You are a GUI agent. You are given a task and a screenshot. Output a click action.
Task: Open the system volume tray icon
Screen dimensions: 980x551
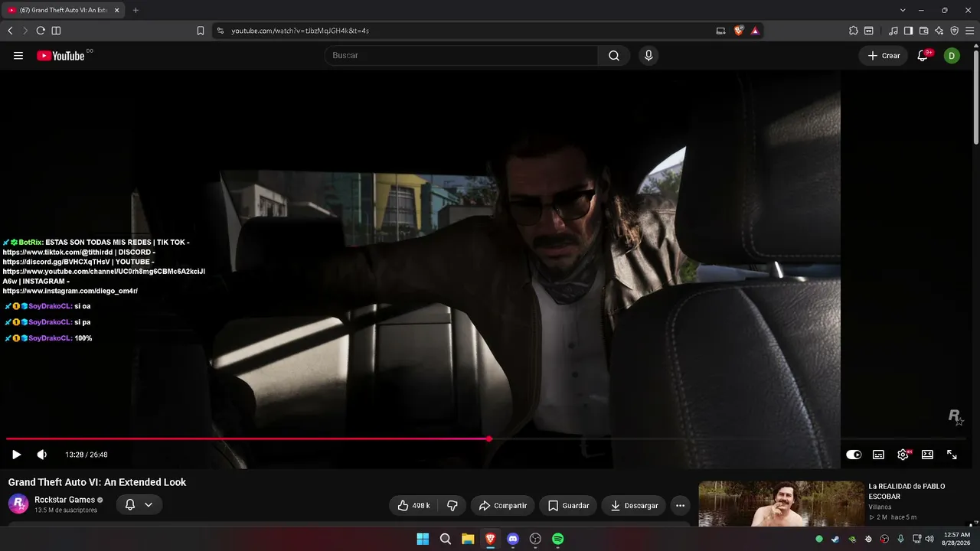pos(929,539)
